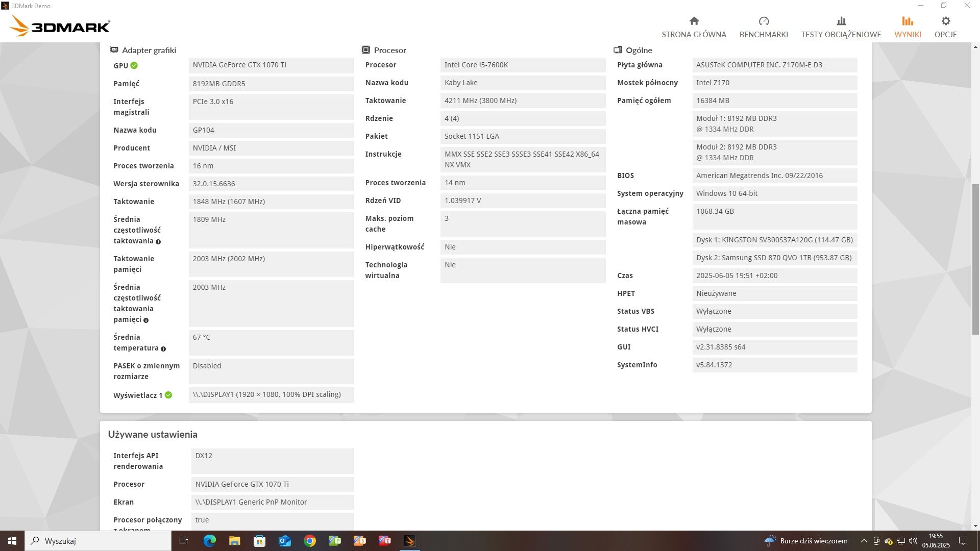
Task: Select the NVIDIA / MSI producer value
Action: pos(271,148)
